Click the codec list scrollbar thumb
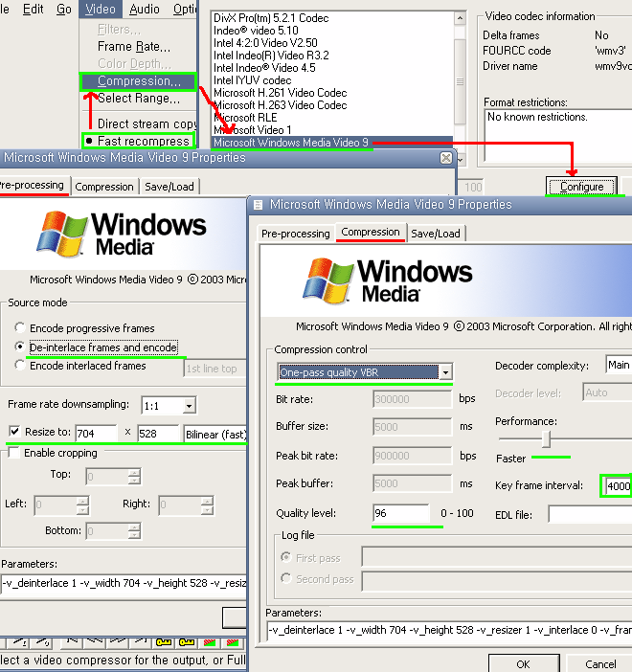This screenshot has height=672, width=632. (x=460, y=81)
